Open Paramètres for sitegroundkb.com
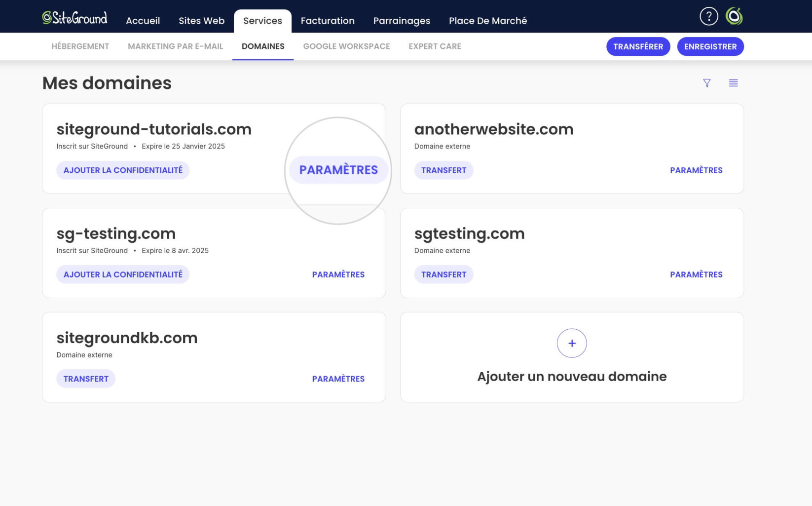The image size is (812, 506). point(338,379)
